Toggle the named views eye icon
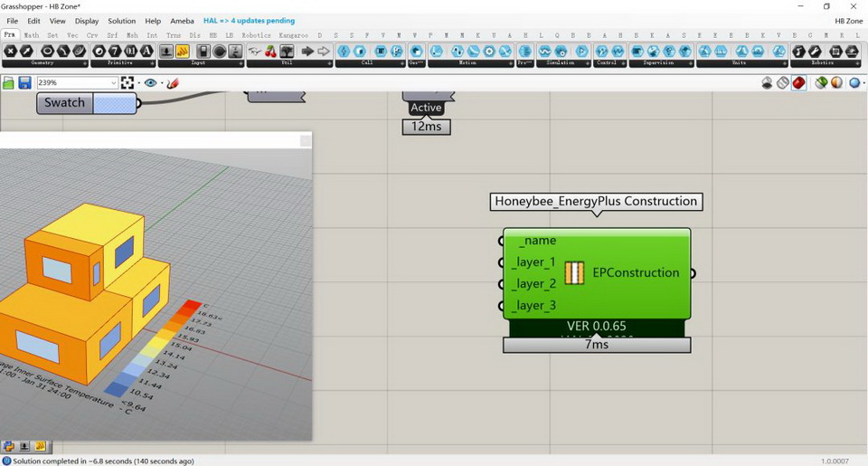868x466 pixels. [x=150, y=83]
